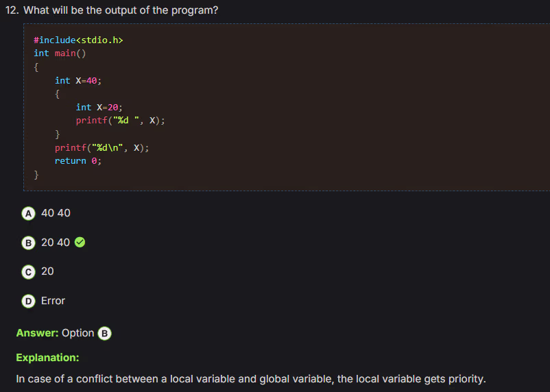Click the "Error" answer text
The image size is (550, 392).
tap(53, 301)
